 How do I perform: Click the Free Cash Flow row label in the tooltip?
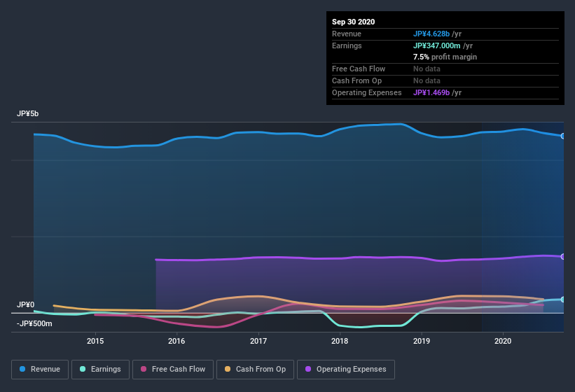[359, 69]
